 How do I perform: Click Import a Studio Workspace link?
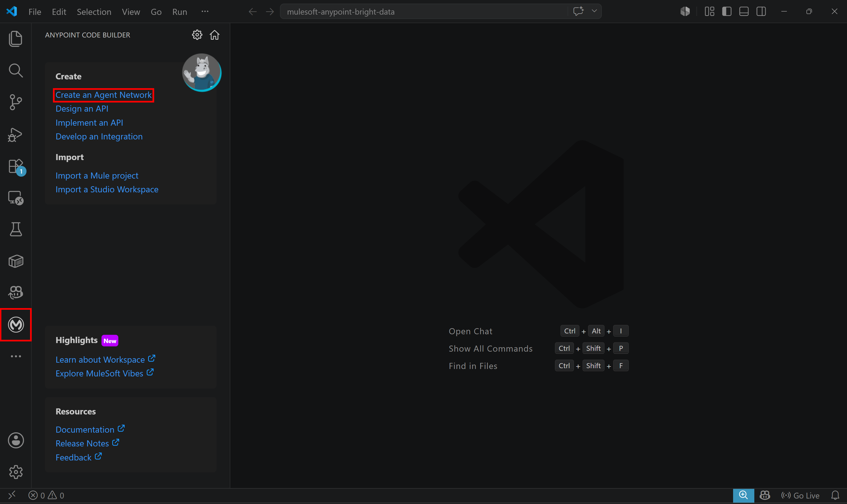[x=107, y=190]
